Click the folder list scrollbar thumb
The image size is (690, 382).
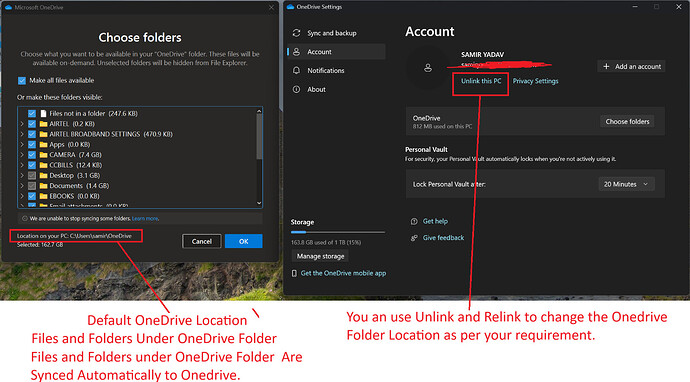pos(259,136)
